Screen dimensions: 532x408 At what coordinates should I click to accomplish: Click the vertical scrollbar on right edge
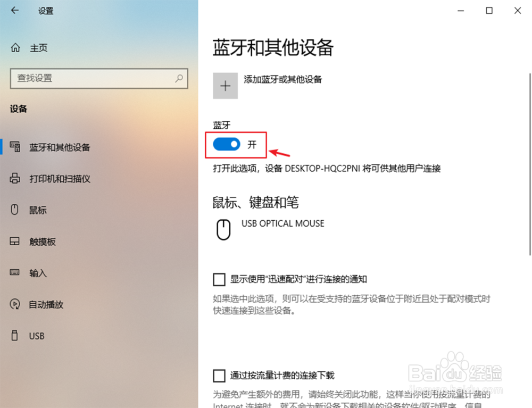click(530, 164)
